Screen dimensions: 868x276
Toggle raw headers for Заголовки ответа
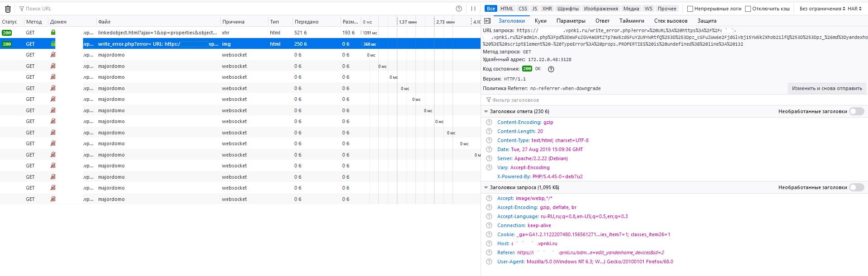tap(856, 111)
